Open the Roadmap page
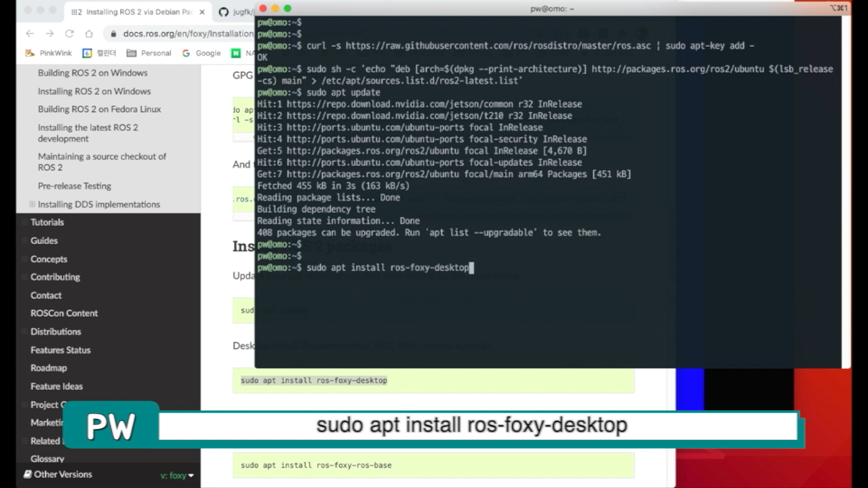This screenshot has height=488, width=868. (49, 368)
